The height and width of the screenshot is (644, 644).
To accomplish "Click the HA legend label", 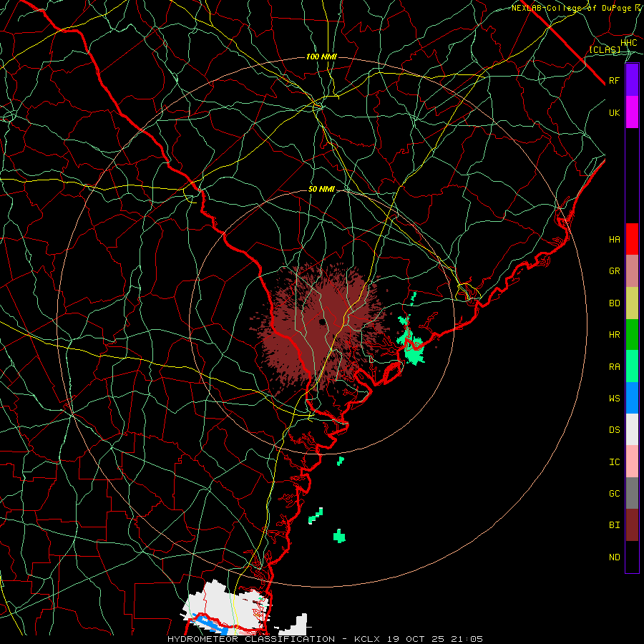I will tap(614, 240).
